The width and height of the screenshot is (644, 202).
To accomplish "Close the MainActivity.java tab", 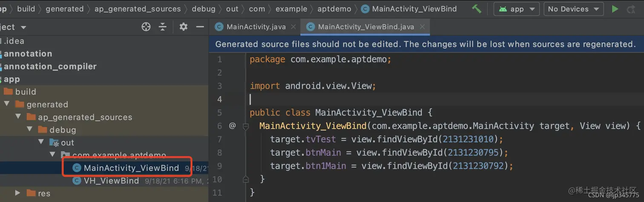I will tap(293, 27).
